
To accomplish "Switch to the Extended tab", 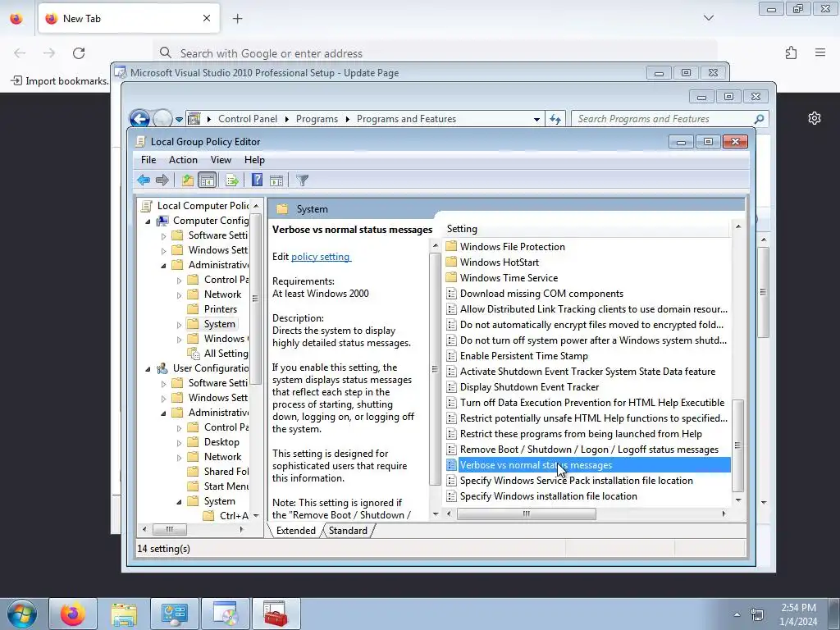I will [295, 531].
